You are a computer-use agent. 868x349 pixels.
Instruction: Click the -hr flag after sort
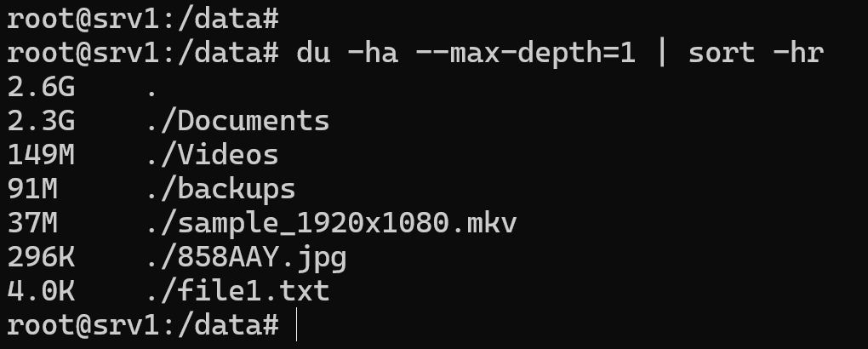coord(797,53)
